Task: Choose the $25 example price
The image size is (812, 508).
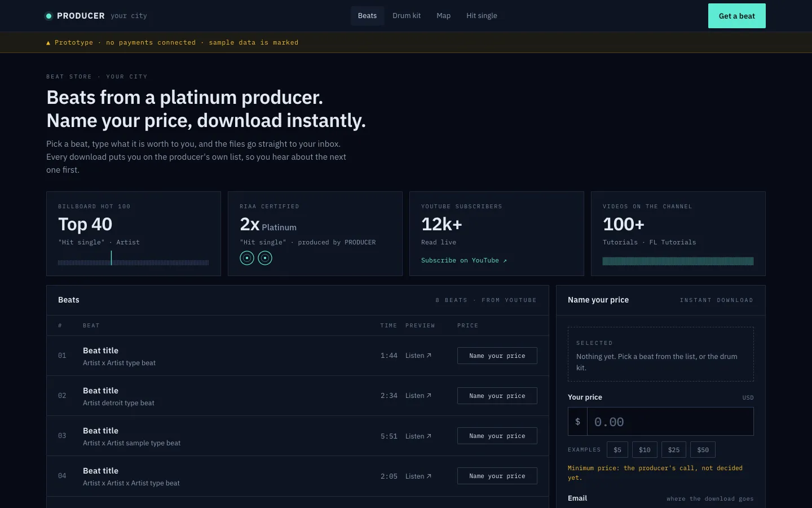Action: pos(674,450)
